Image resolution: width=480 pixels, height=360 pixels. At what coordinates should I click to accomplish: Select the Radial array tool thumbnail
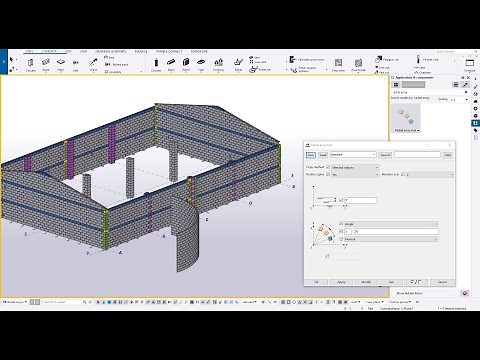406,119
